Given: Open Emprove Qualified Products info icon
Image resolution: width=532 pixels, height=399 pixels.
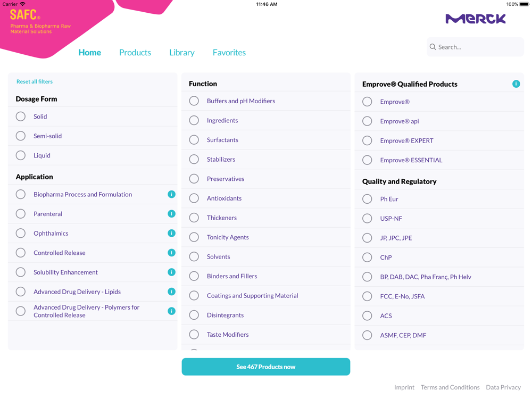Looking at the screenshot, I should [x=516, y=84].
